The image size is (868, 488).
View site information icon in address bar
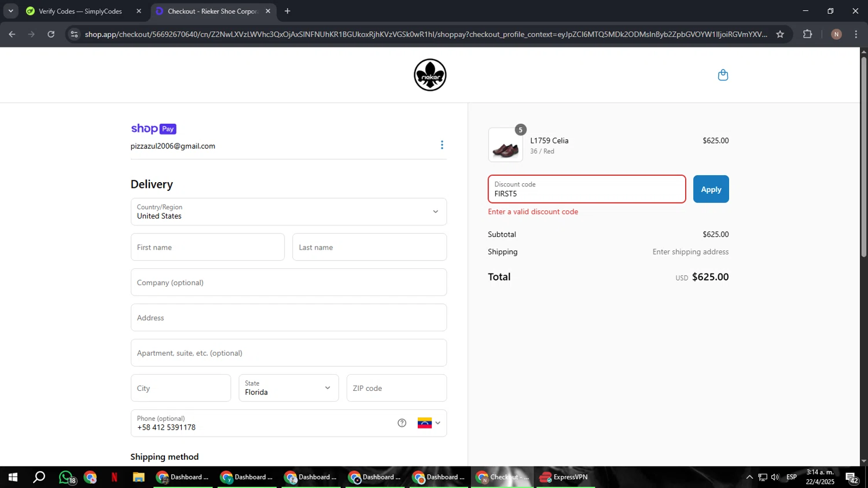coord(73,34)
